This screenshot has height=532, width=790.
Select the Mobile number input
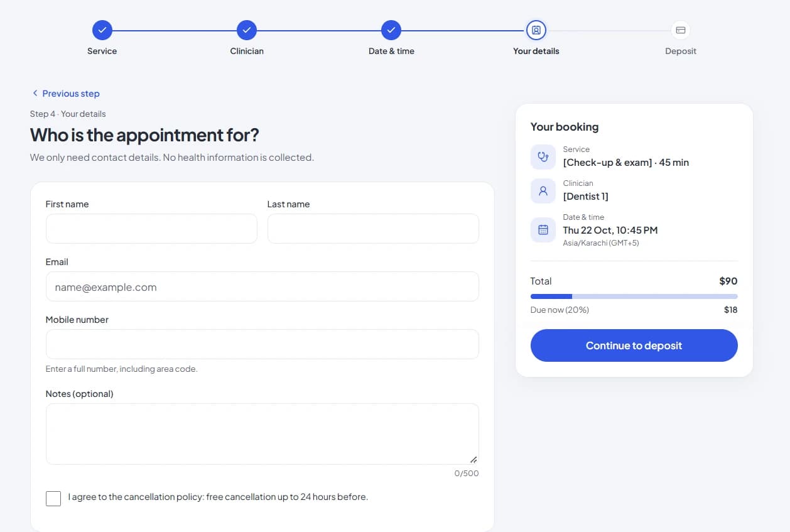(262, 344)
